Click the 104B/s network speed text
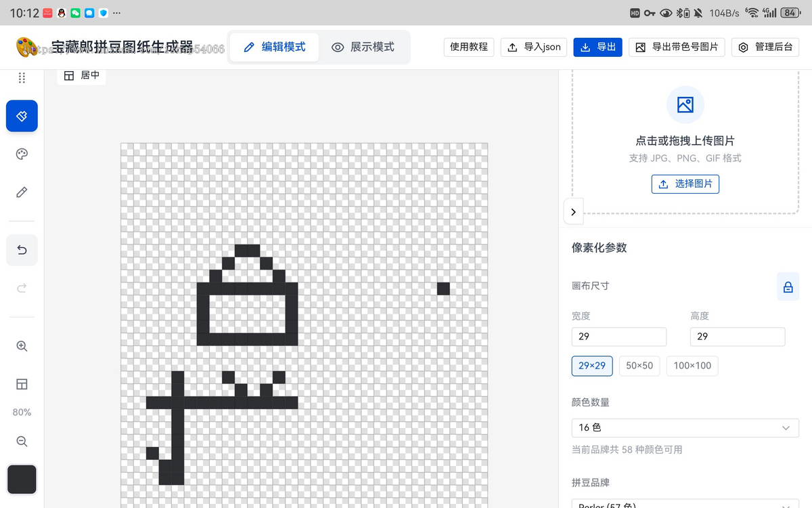The height and width of the screenshot is (508, 812). (x=725, y=13)
